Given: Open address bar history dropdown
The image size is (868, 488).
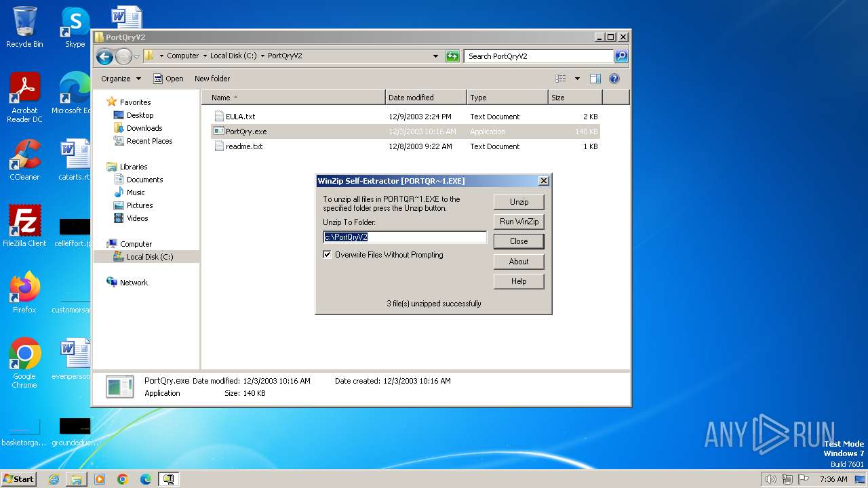Looking at the screenshot, I should point(435,56).
